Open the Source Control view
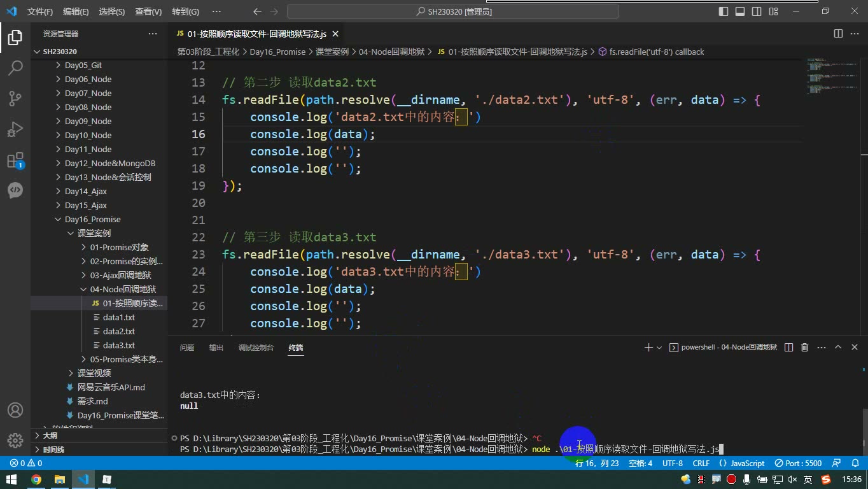The height and width of the screenshot is (489, 868). [x=15, y=99]
